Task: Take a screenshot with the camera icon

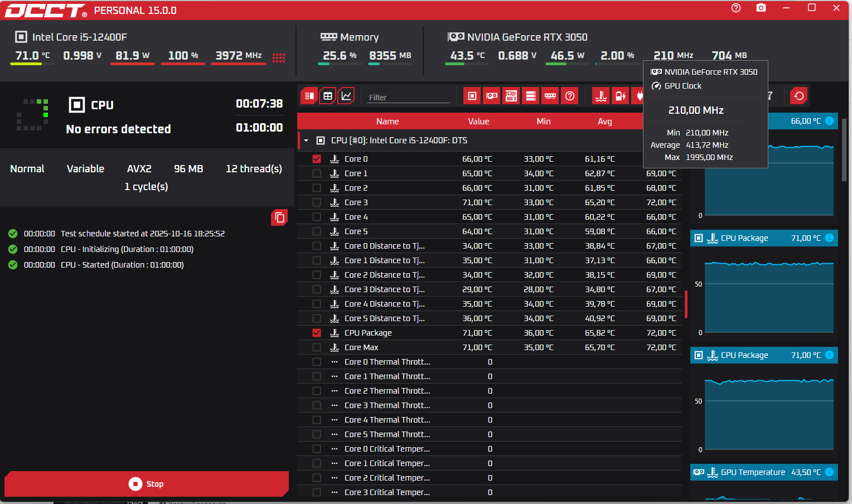Action: coord(761,8)
